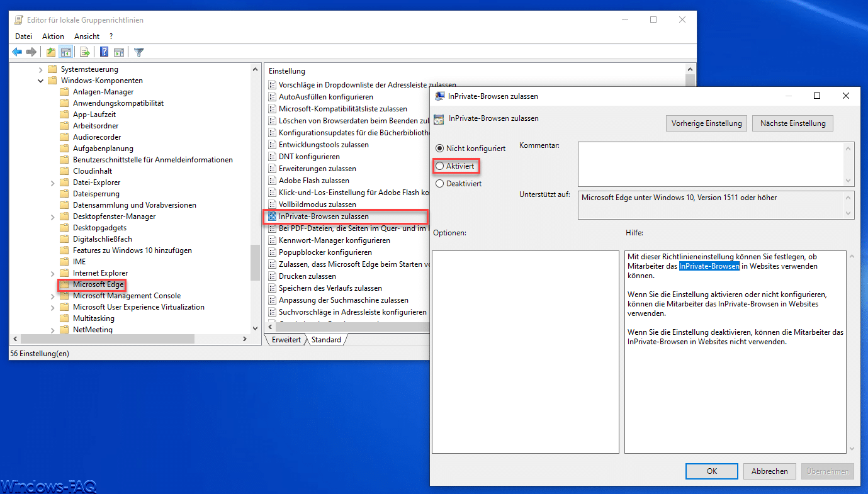Screen dimensions: 868x494
Task: Toggle the show/hide action pane icon
Action: pos(119,52)
